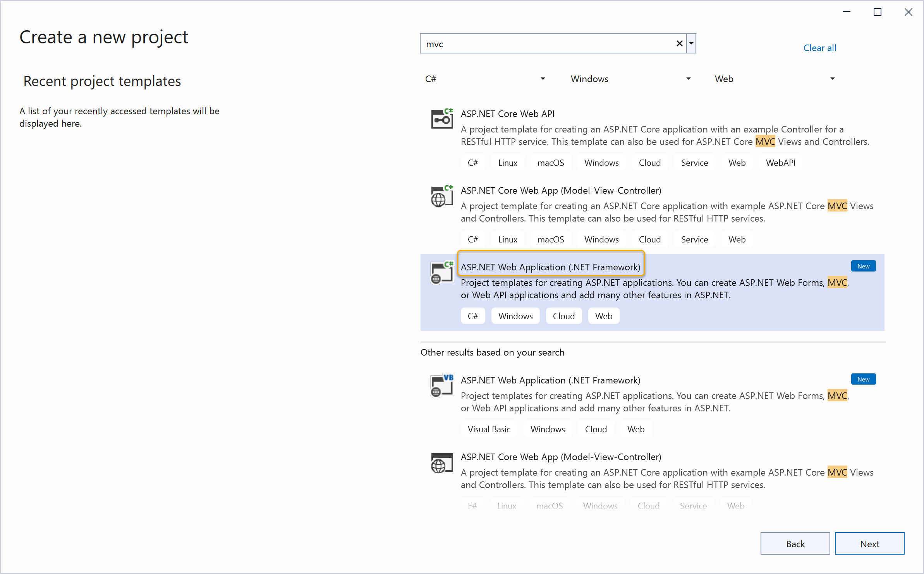Click the New badge on VB template

tap(863, 379)
